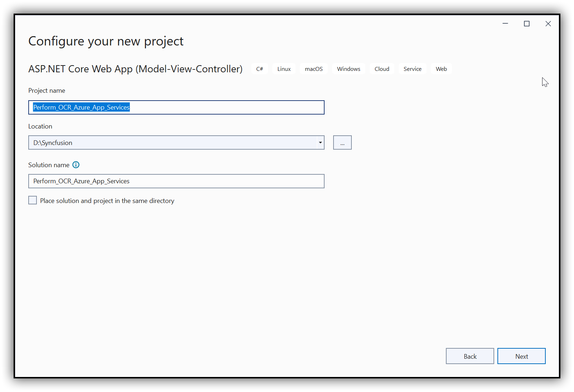Click the Configure your new project heading
The image size is (574, 392).
click(106, 41)
